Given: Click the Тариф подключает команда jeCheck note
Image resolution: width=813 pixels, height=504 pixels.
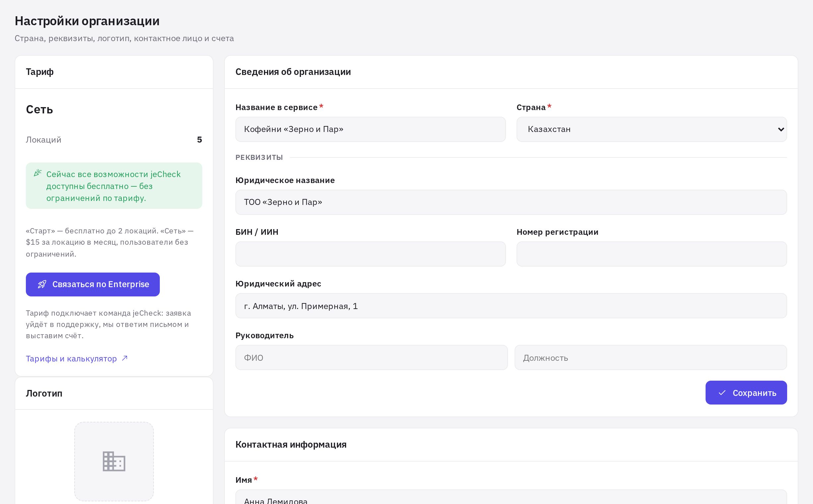Looking at the screenshot, I should coord(108,324).
